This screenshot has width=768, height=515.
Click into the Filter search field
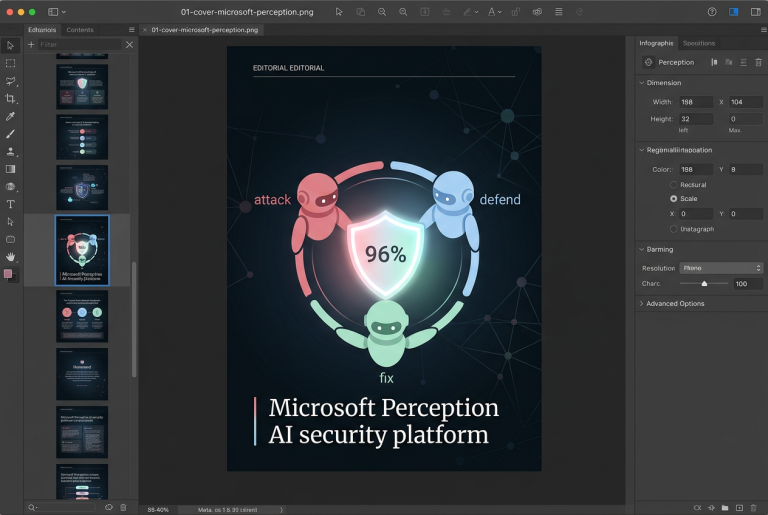click(x=80, y=45)
